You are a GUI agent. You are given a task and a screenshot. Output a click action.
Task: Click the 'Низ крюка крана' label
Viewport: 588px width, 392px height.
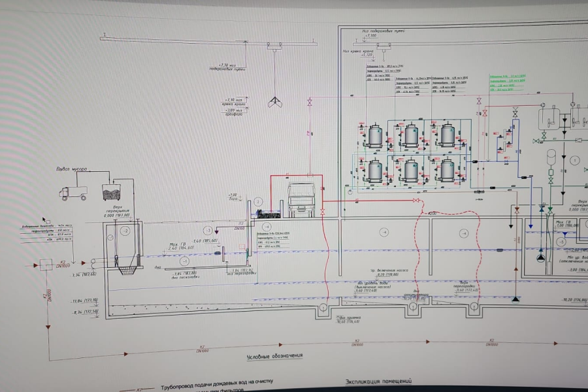click(x=358, y=51)
